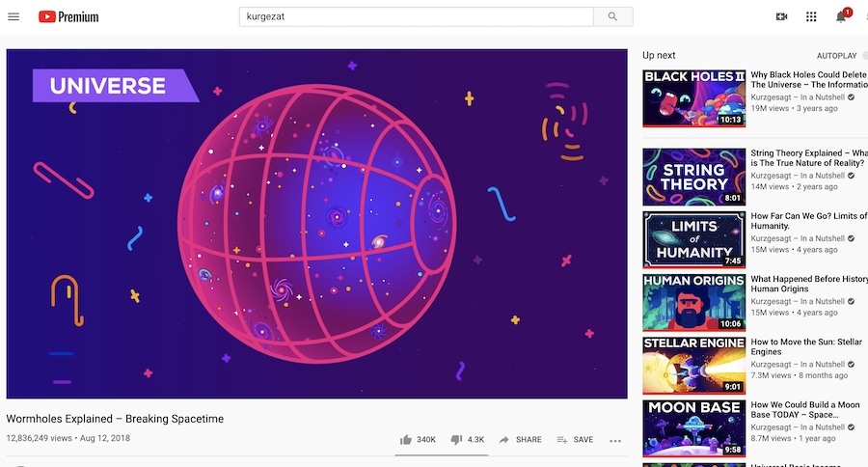Open the Stellar Engine thumbnail

click(x=693, y=366)
